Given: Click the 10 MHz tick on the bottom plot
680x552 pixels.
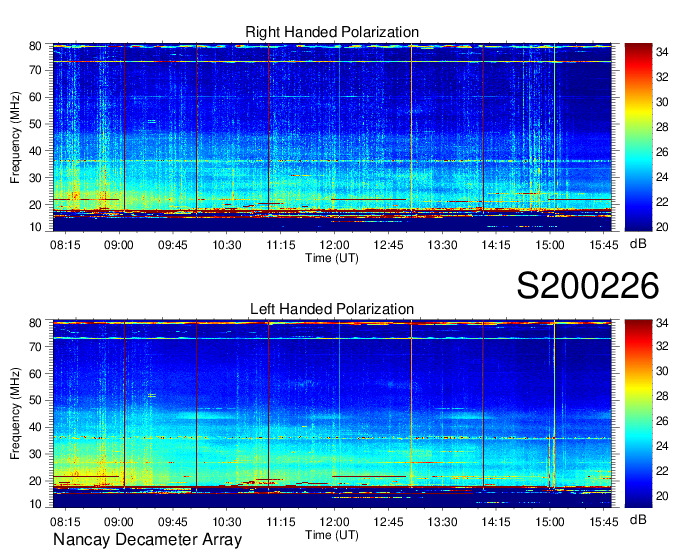Looking at the screenshot, I should (x=35, y=504).
